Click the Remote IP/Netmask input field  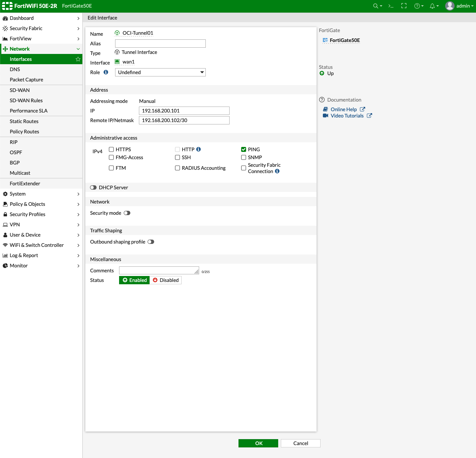(x=184, y=120)
